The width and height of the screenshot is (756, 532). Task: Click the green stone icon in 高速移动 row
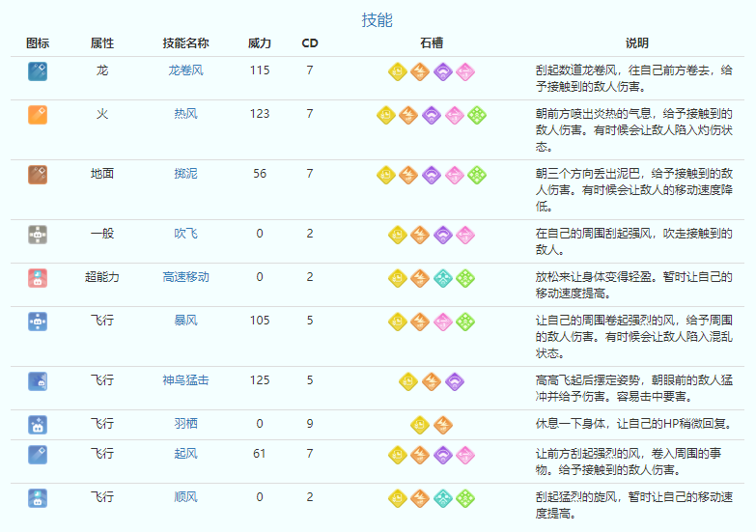coord(465,278)
